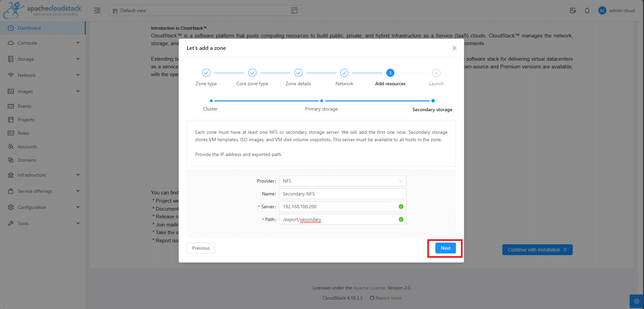Click the Previous button
This screenshot has width=644, height=309.
pos(201,248)
